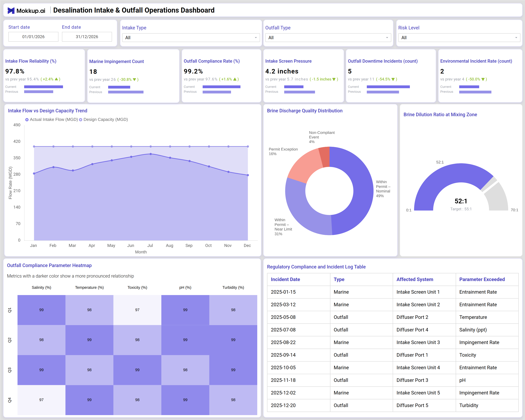This screenshot has width=525, height=420.
Task: Click the Risk Level dropdown arrow
Action: click(516, 38)
